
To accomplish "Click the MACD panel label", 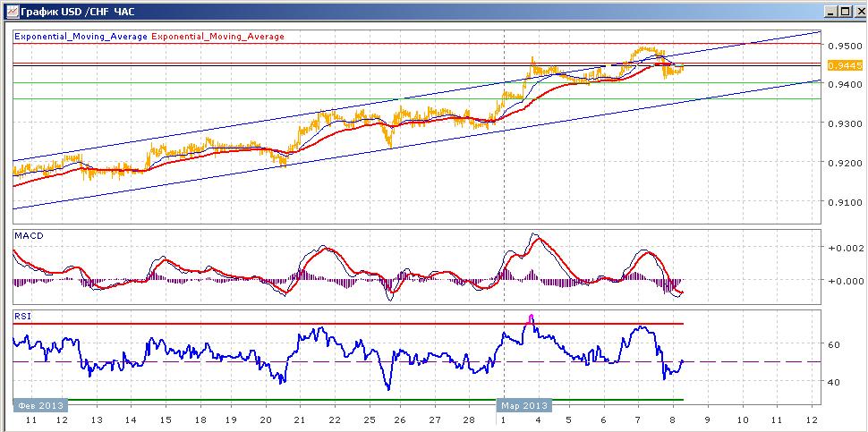I will point(29,235).
